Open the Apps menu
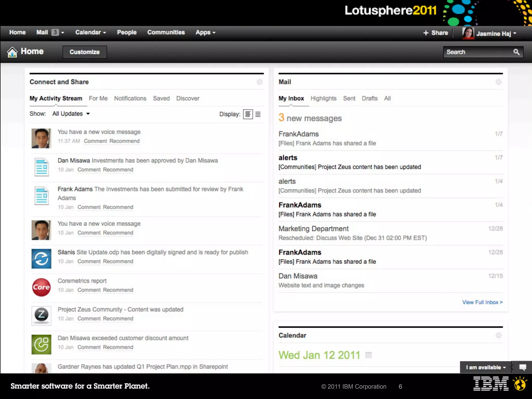Image resolution: width=532 pixels, height=399 pixels. point(205,32)
